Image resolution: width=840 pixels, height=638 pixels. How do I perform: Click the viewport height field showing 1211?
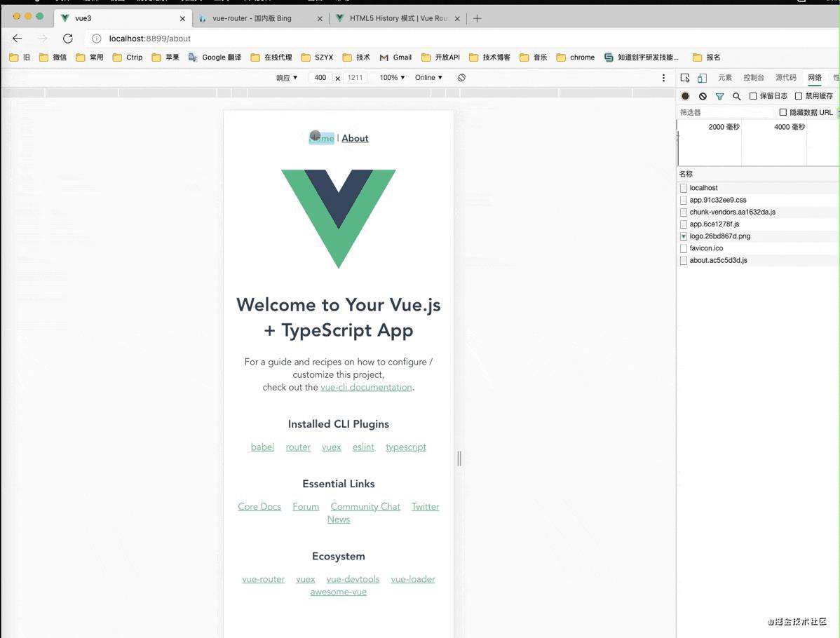click(355, 78)
